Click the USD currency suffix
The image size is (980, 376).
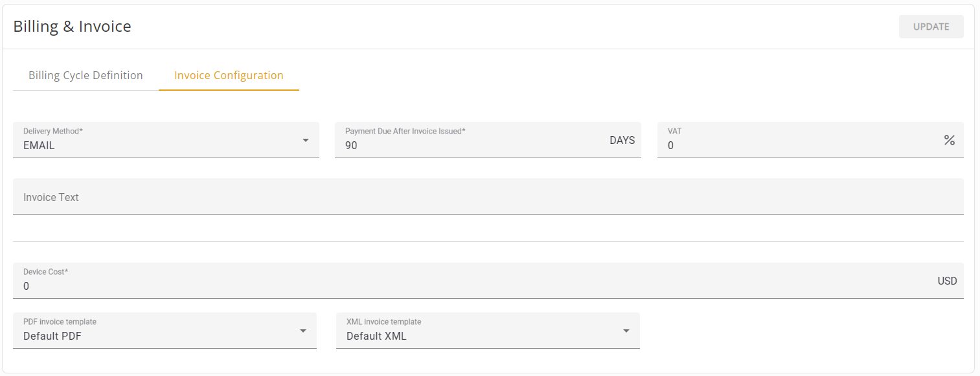947,281
